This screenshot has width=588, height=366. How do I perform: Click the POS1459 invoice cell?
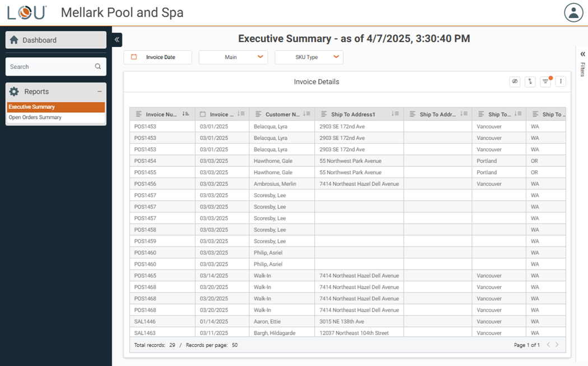tap(162, 242)
